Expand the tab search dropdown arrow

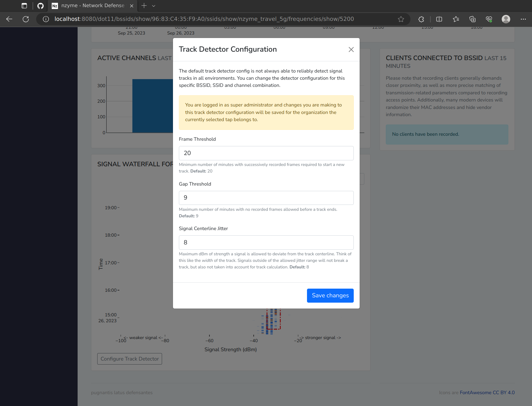click(154, 6)
